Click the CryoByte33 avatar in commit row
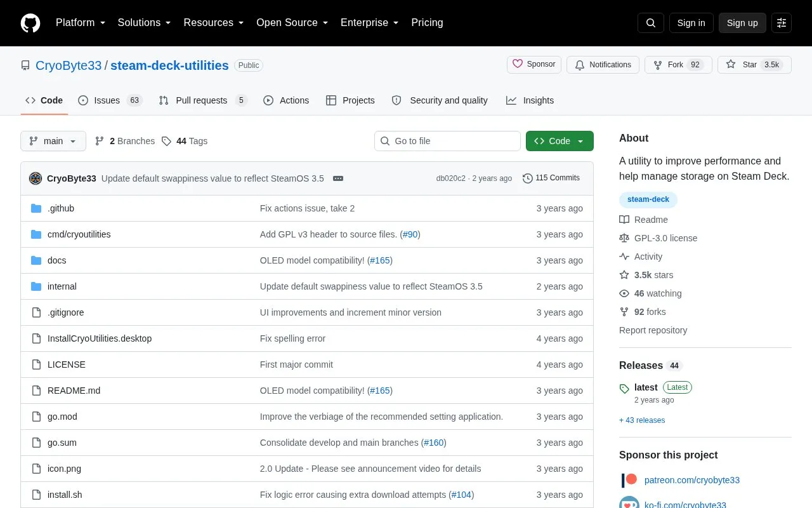812x508 pixels. 36,178
